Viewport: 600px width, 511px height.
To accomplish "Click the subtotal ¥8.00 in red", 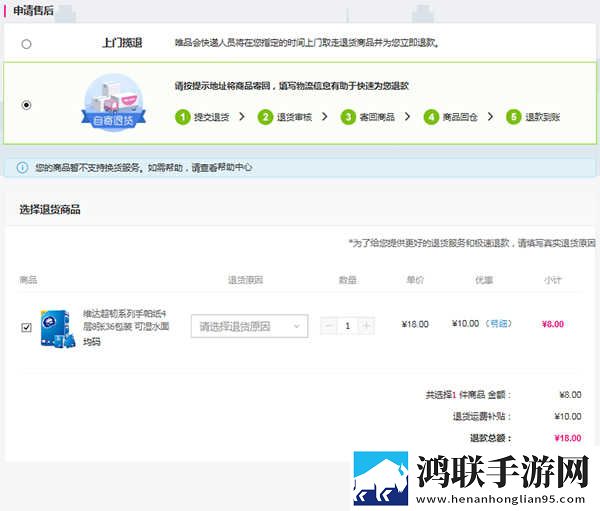I will [x=553, y=324].
